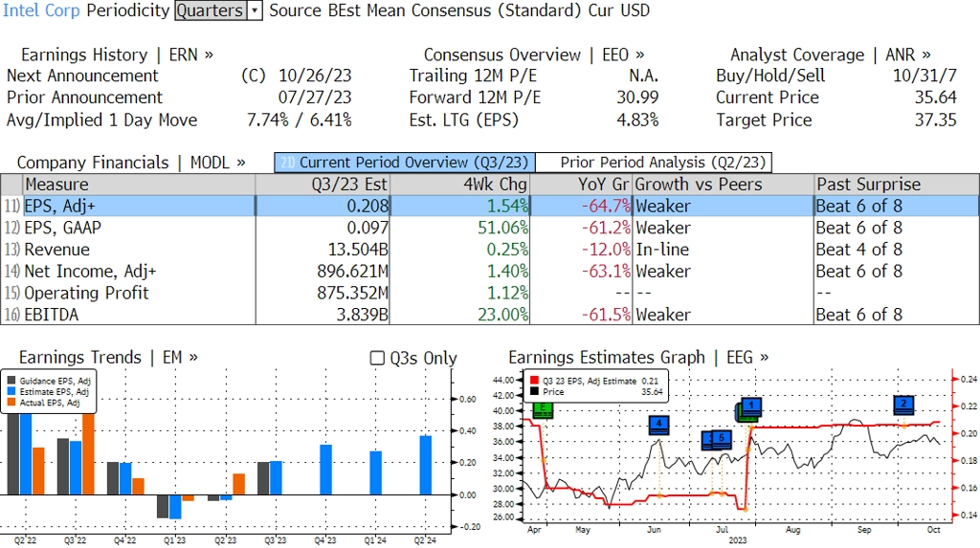This screenshot has width=980, height=548.
Task: Click EBITDA 4Wk change 23.00%
Action: (503, 315)
